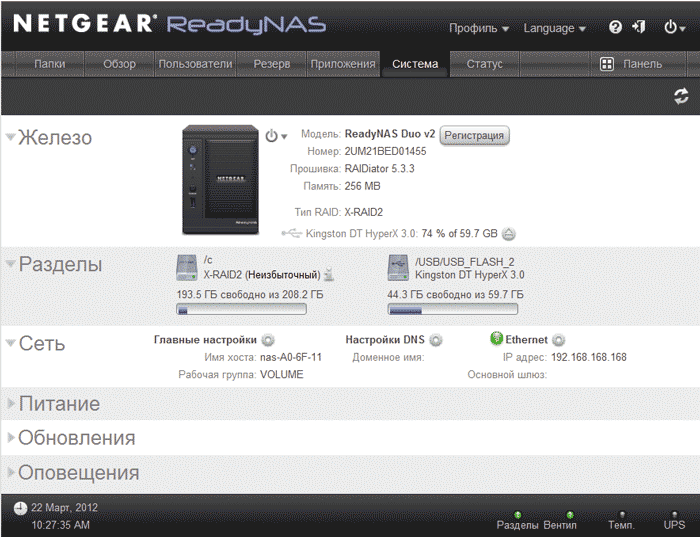Click the serial number 2UM21BED01455

coord(385,151)
